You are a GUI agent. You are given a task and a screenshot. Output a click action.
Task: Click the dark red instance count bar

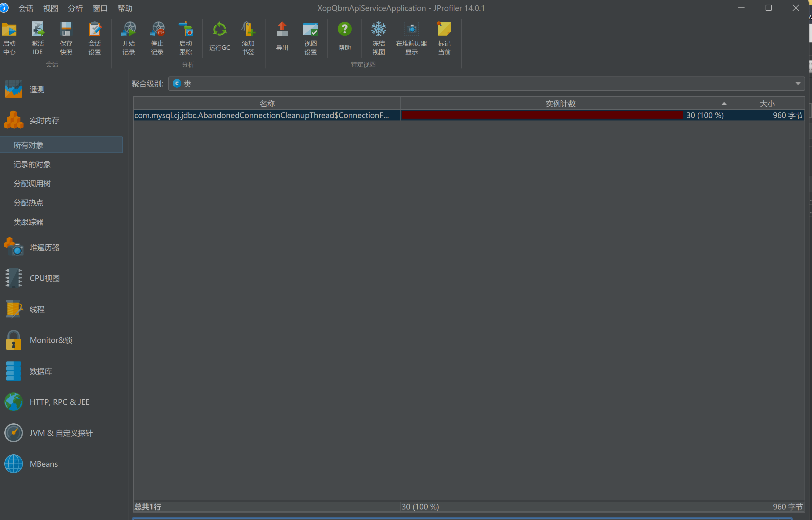tap(542, 116)
